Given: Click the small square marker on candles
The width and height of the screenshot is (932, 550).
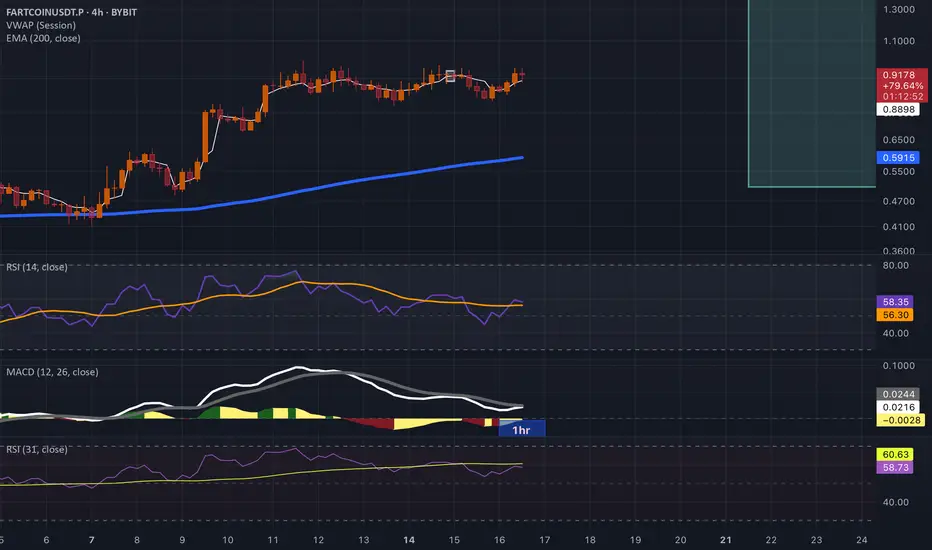Looking at the screenshot, I should pos(450,76).
